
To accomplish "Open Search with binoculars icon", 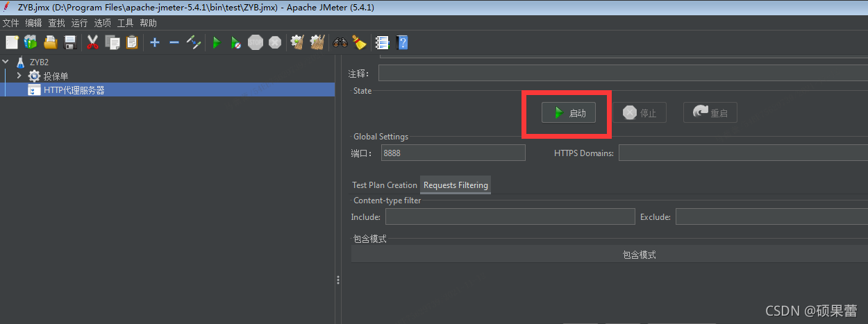I will click(x=340, y=42).
